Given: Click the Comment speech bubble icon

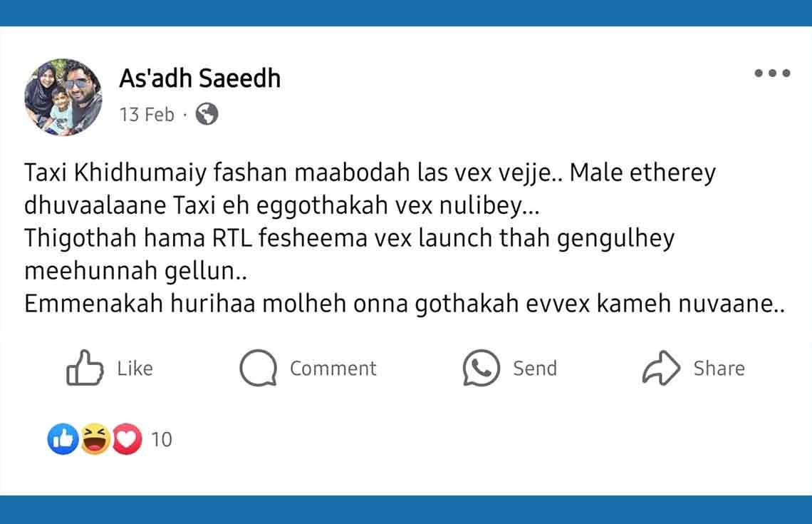Looking at the screenshot, I should click(257, 368).
